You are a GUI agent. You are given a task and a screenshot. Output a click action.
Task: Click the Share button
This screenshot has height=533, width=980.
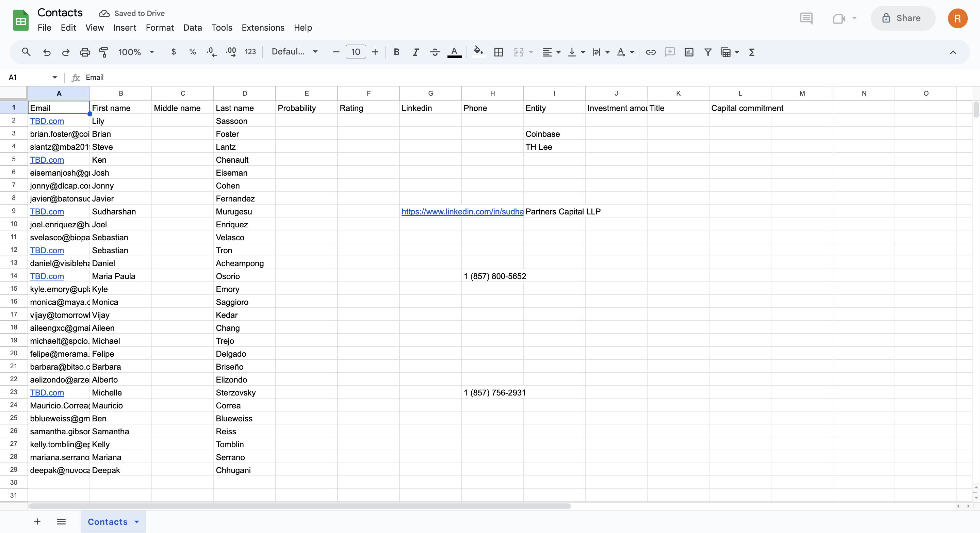903,18
